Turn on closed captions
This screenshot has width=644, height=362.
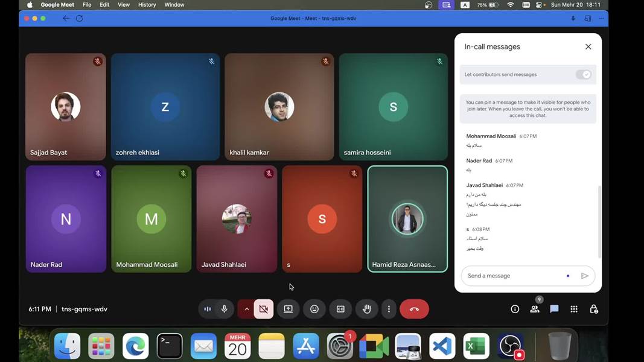pyautogui.click(x=340, y=309)
